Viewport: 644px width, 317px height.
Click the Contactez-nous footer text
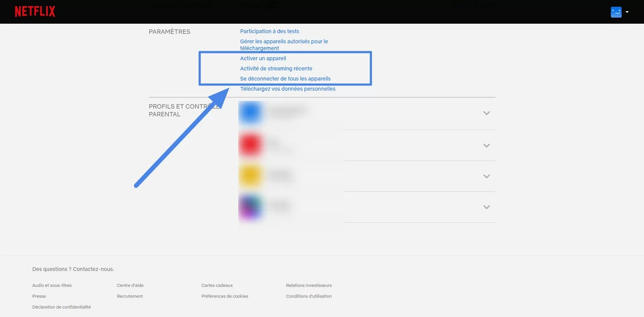click(x=93, y=269)
